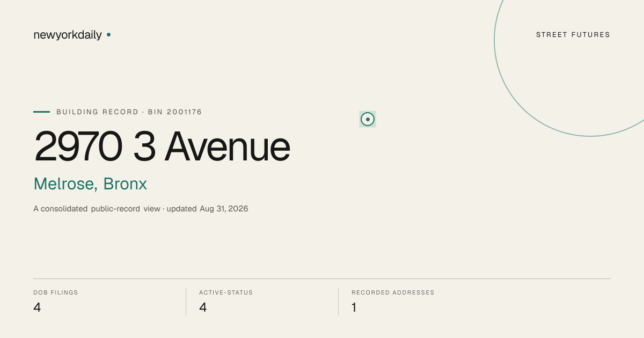Open the STREET FUTURES section
Viewport: 644px width, 338px height.
coord(573,35)
